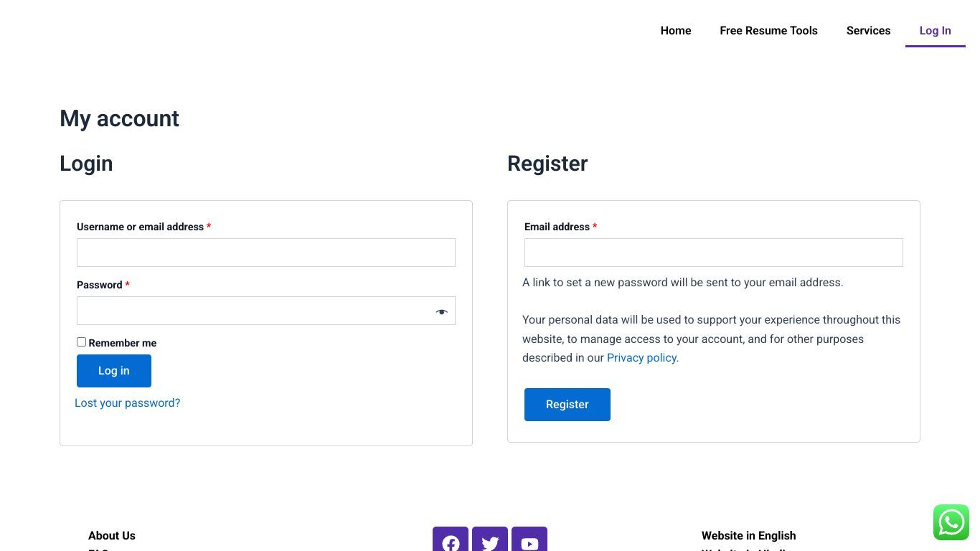This screenshot has width=980, height=551.
Task: Open the Facebook page icon
Action: coord(451,540)
